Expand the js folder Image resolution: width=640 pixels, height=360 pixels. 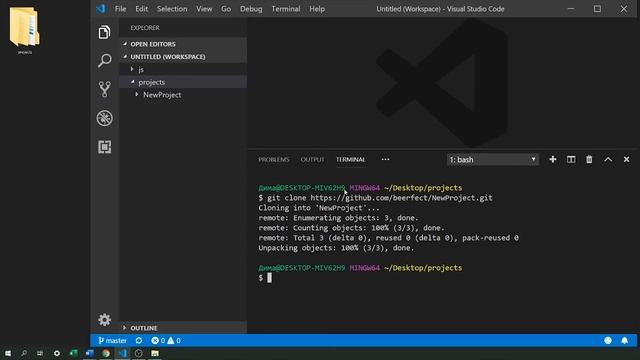coord(183,69)
